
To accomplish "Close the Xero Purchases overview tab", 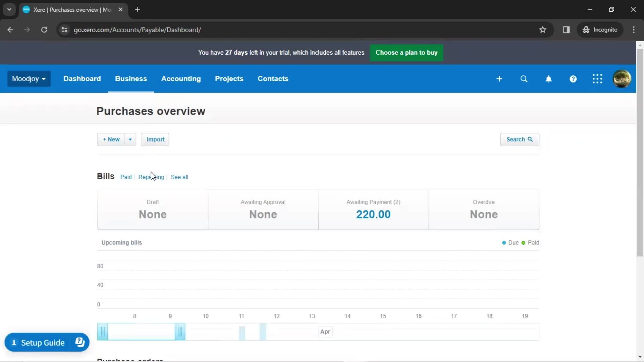I will coord(120,10).
